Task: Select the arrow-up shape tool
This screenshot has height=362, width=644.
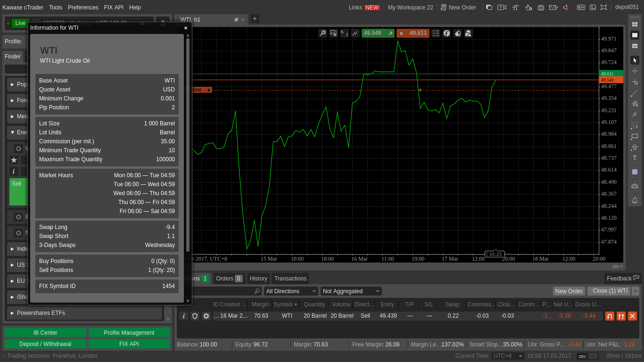Action: [x=635, y=147]
